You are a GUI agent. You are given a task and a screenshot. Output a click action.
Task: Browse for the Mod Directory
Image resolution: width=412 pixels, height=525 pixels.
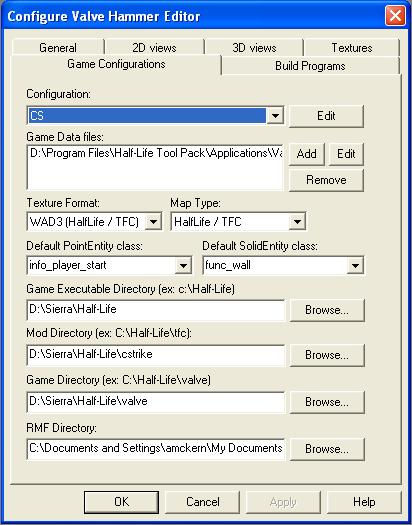click(x=327, y=355)
